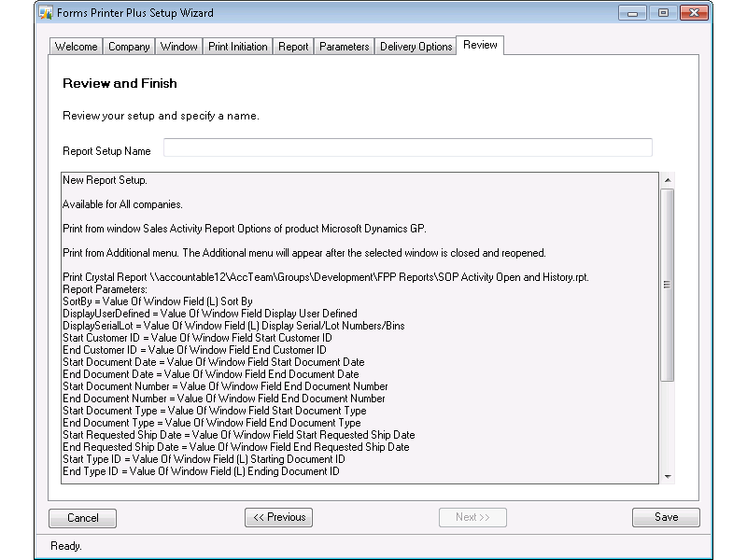Focus the Report Setup Name field
747x560 pixels.
coord(407,148)
